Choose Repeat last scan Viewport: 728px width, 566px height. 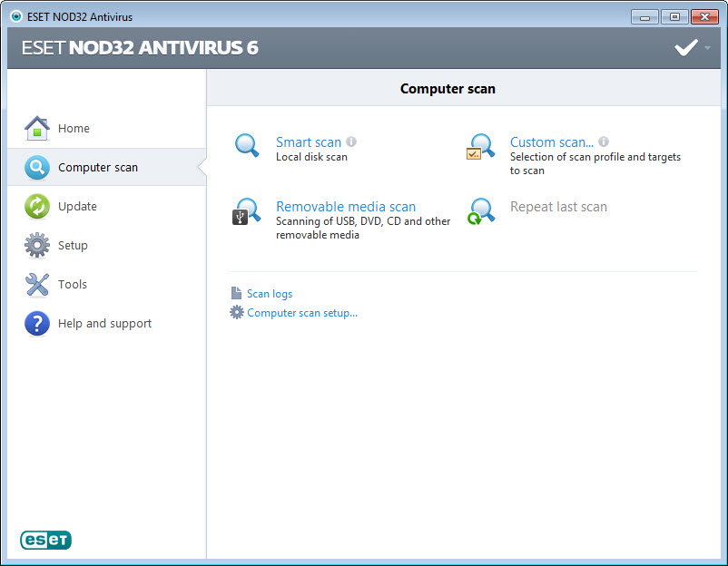point(558,207)
